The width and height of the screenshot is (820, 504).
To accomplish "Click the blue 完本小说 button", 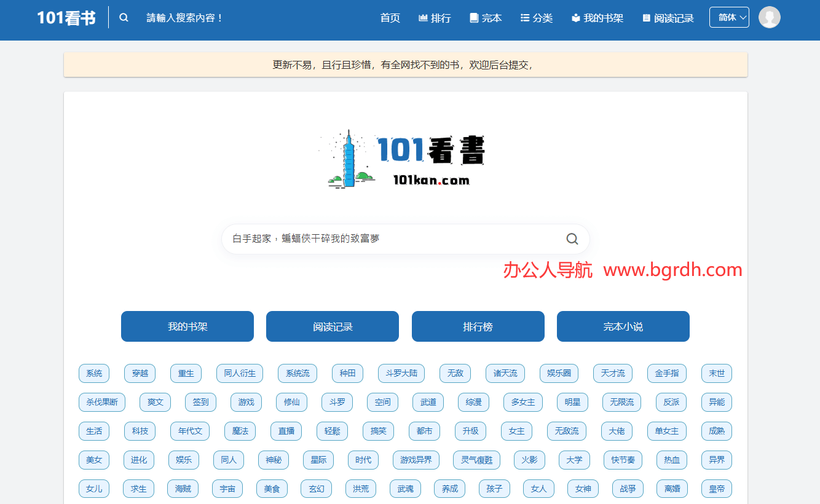I will [623, 326].
